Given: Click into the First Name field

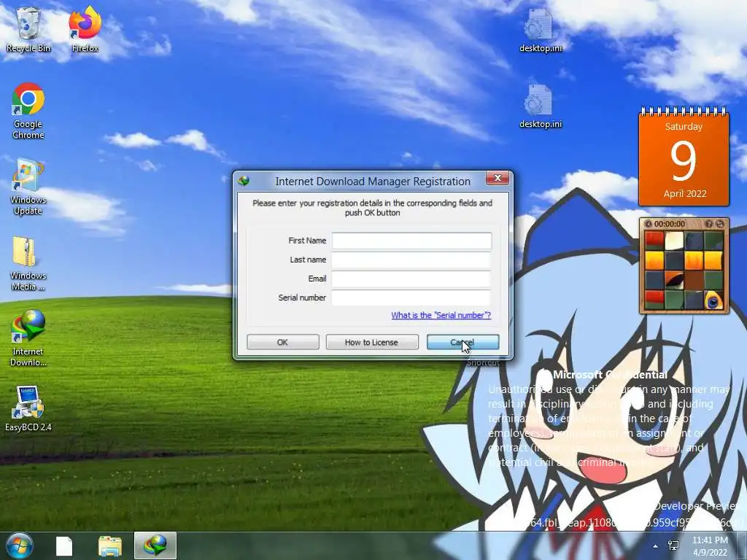Looking at the screenshot, I should pyautogui.click(x=411, y=241).
